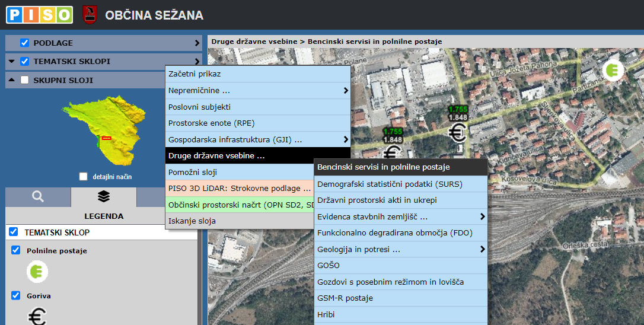Click the Goriva euro legend icon

pos(37,316)
